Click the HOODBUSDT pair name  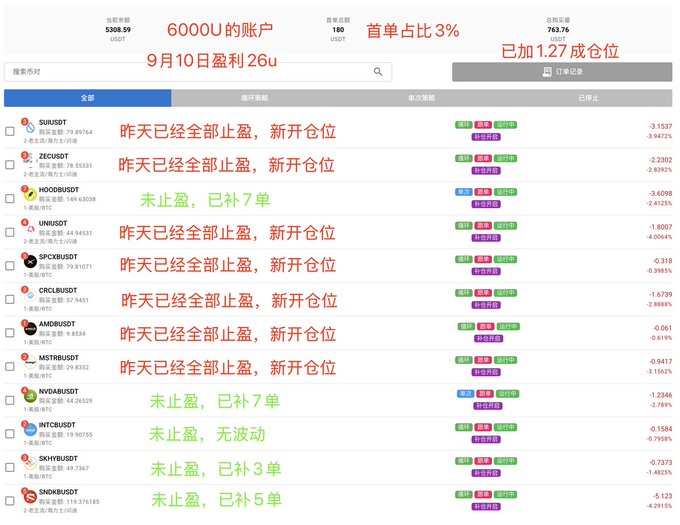click(59, 190)
